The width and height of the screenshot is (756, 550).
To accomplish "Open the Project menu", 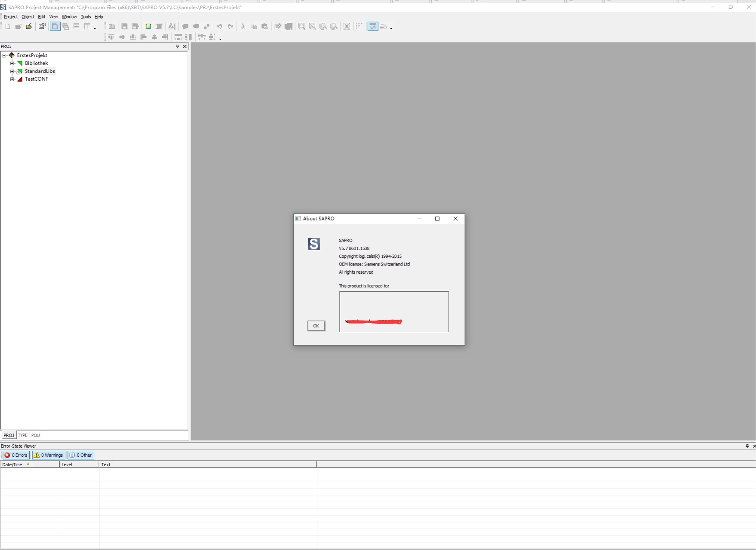I will pos(11,17).
